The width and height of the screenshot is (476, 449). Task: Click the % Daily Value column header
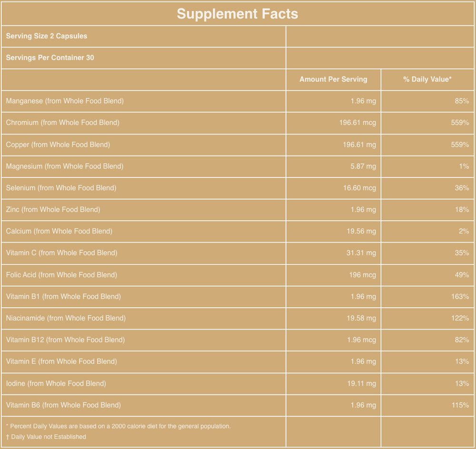coord(427,79)
